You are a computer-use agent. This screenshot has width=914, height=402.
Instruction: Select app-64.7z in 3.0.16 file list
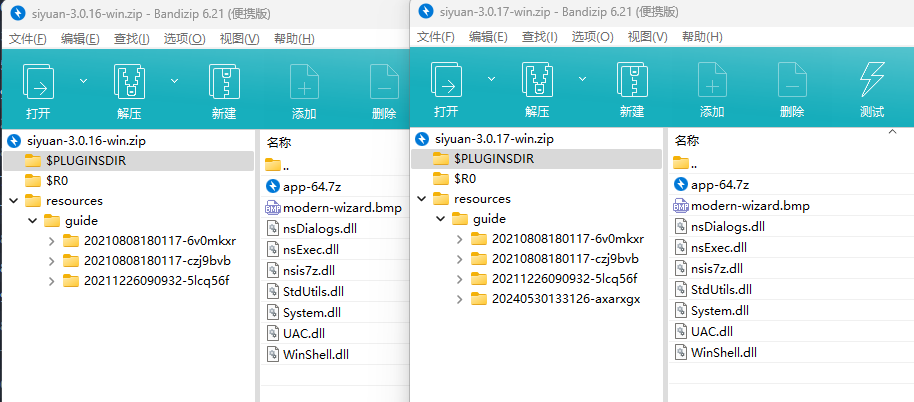(312, 187)
